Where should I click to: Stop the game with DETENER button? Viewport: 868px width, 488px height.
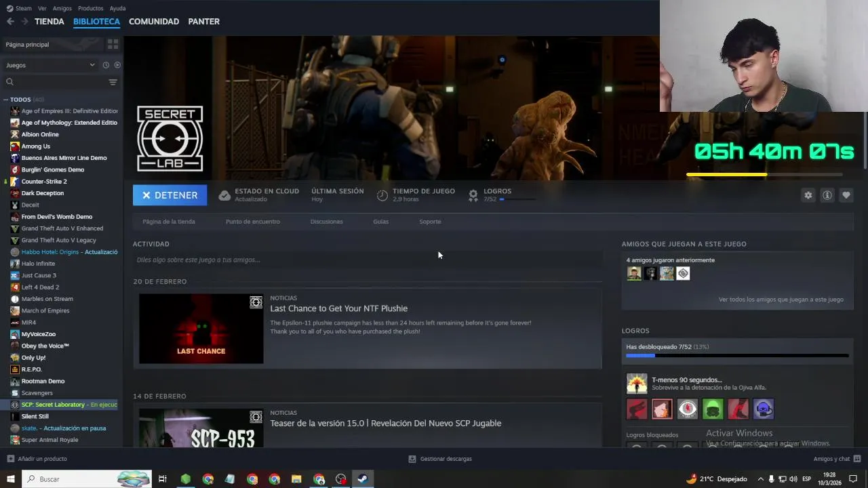tap(170, 195)
